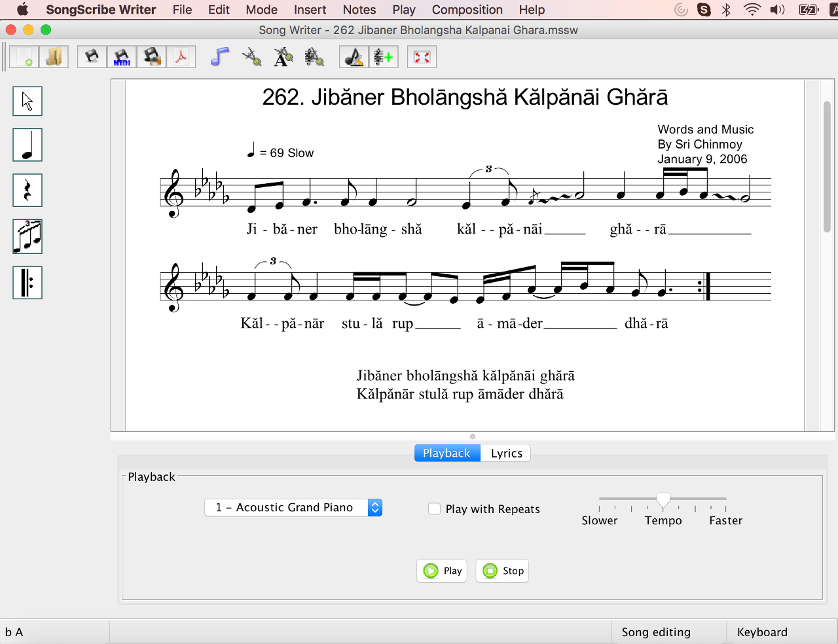Open the Apple menu
The height and width of the screenshot is (644, 838).
(22, 10)
